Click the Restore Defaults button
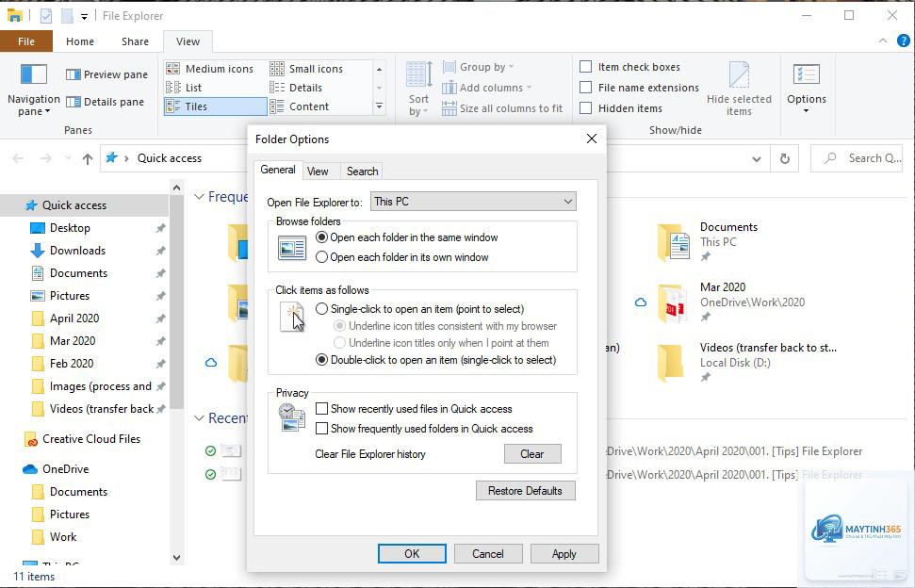Viewport: 915px width, 588px height. click(525, 491)
